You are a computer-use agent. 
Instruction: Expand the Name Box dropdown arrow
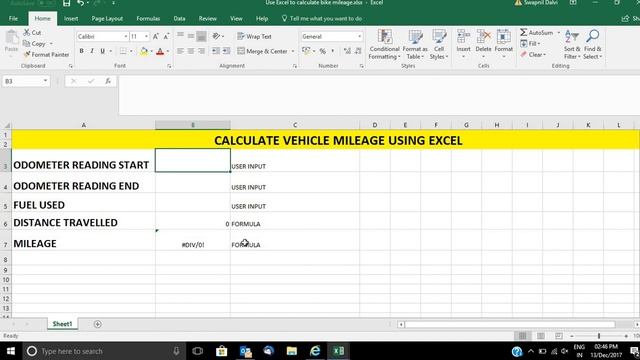tap(45, 81)
